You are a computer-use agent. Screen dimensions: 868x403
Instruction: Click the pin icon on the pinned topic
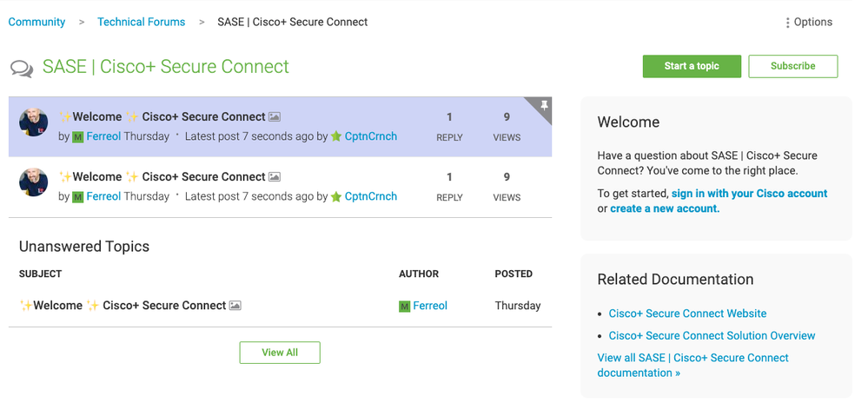point(544,106)
